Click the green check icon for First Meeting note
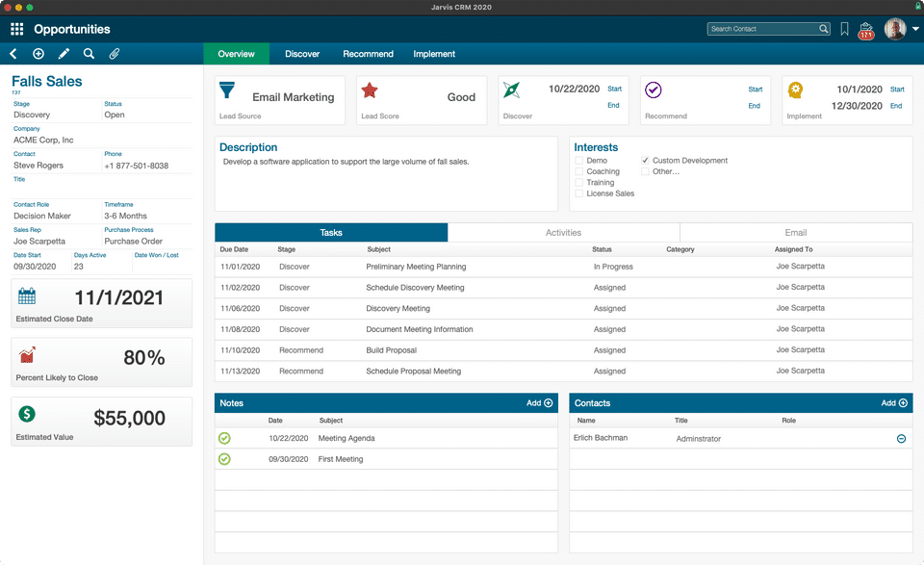The width and height of the screenshot is (924, 565). point(224,459)
